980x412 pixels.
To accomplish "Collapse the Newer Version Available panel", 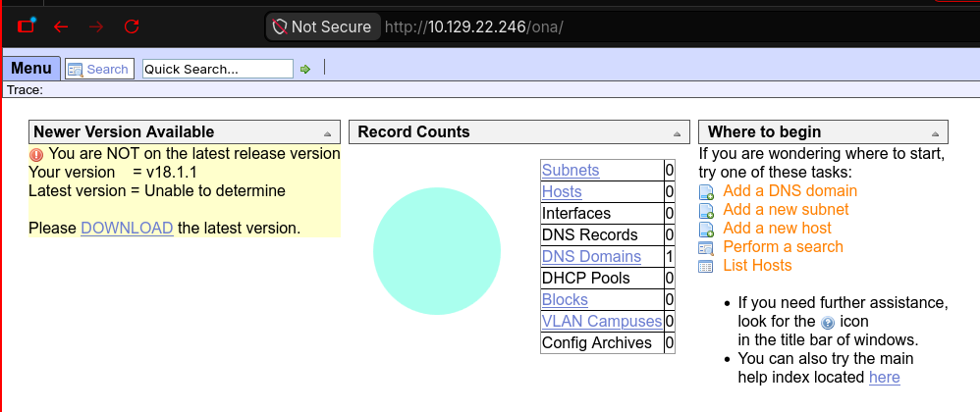I will (x=328, y=134).
